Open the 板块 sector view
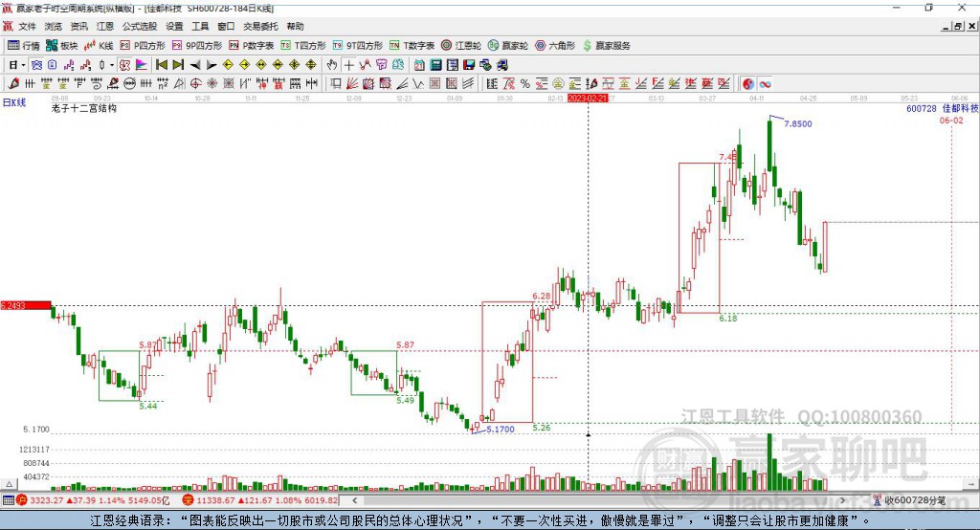The image size is (980, 530). (62, 46)
